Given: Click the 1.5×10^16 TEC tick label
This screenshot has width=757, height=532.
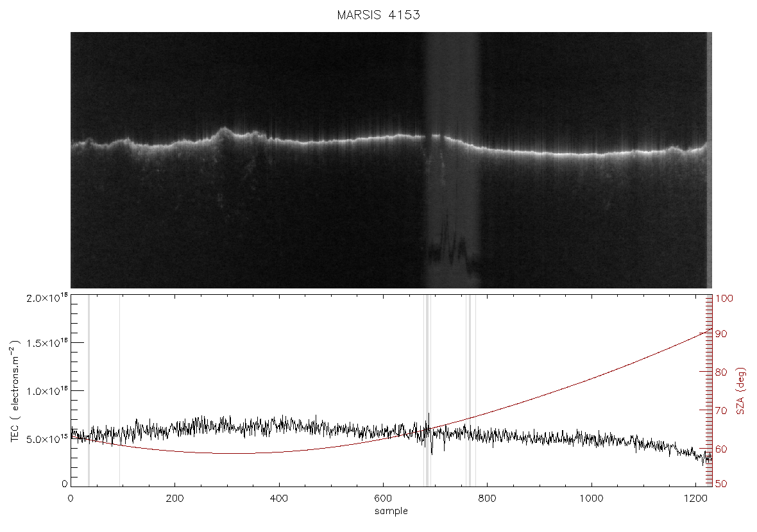Looking at the screenshot, I should click(47, 343).
